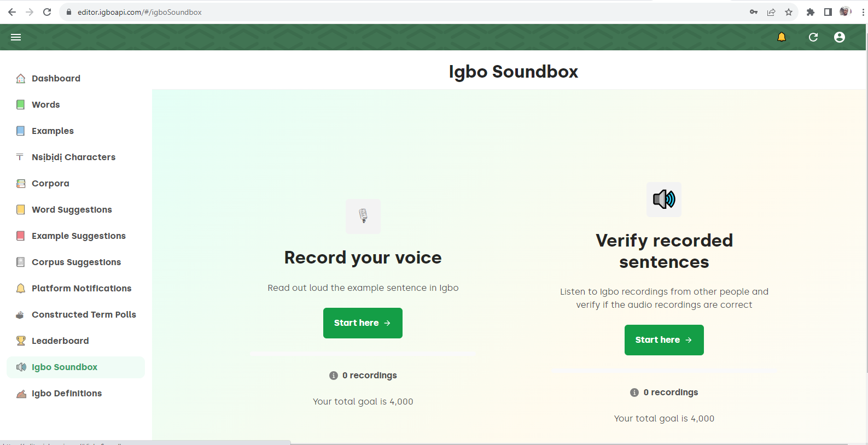The image size is (868, 445).
Task: Click the Dashboard home icon
Action: pos(21,78)
